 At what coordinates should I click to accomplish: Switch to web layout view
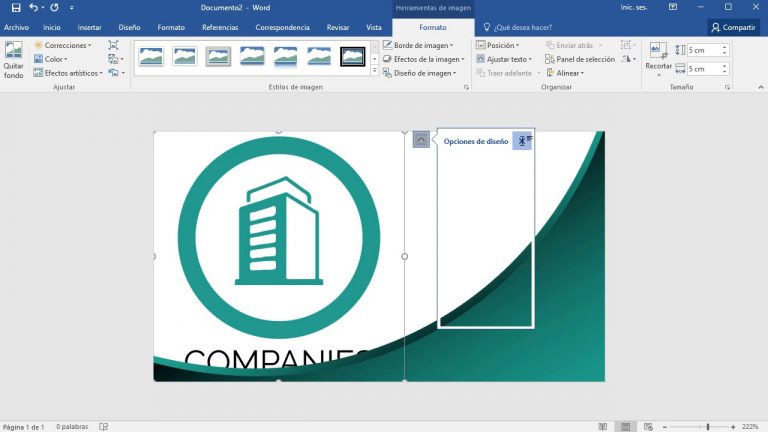click(x=647, y=427)
